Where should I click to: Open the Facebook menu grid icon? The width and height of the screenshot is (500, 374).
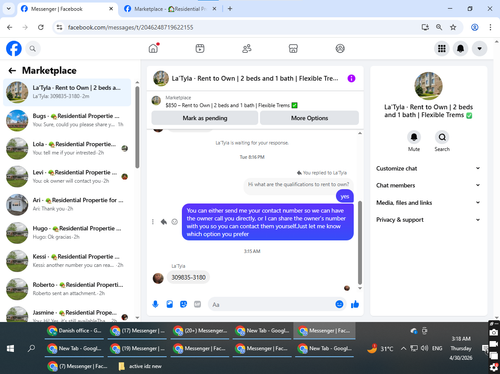click(x=442, y=49)
